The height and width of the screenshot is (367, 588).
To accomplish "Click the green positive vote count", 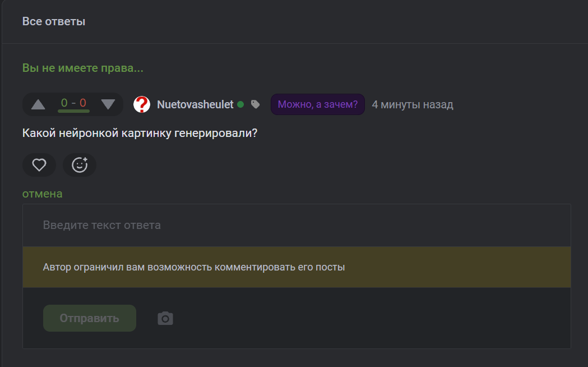I will (x=64, y=103).
